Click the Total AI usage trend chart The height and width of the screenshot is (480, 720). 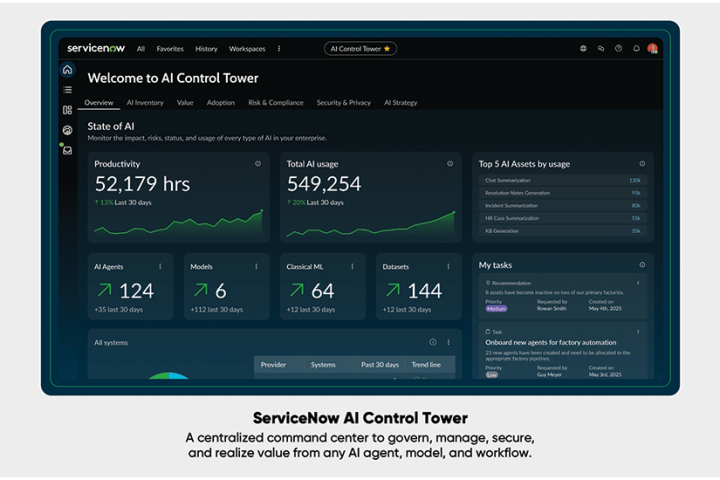(x=371, y=224)
